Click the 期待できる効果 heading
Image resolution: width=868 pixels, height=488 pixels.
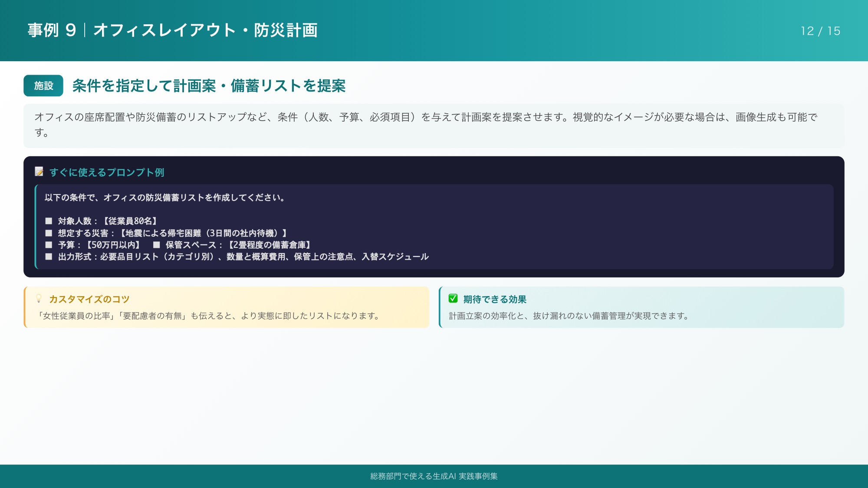495,299
